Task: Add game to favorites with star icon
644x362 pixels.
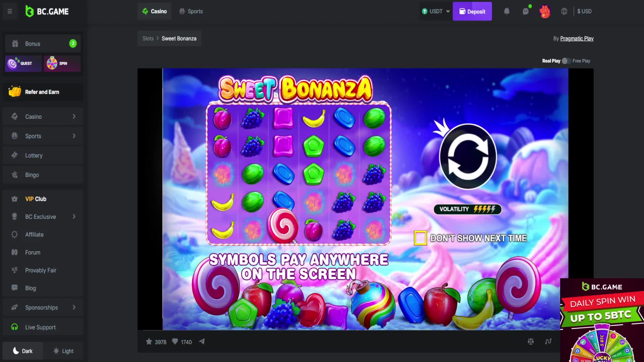Action: coord(149,342)
